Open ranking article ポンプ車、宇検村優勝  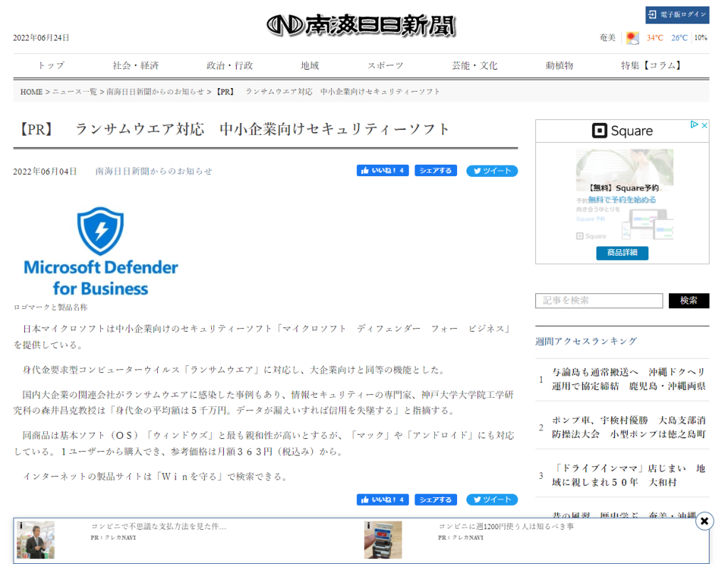(x=628, y=427)
